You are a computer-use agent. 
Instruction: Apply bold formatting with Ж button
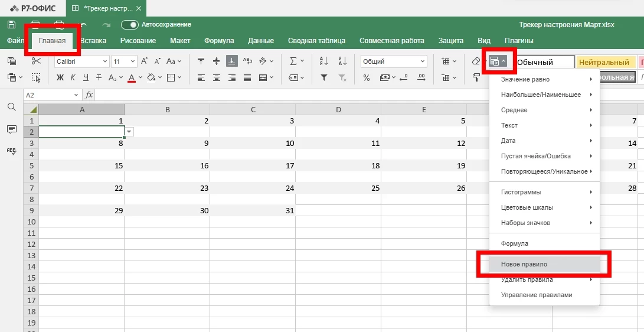click(60, 77)
